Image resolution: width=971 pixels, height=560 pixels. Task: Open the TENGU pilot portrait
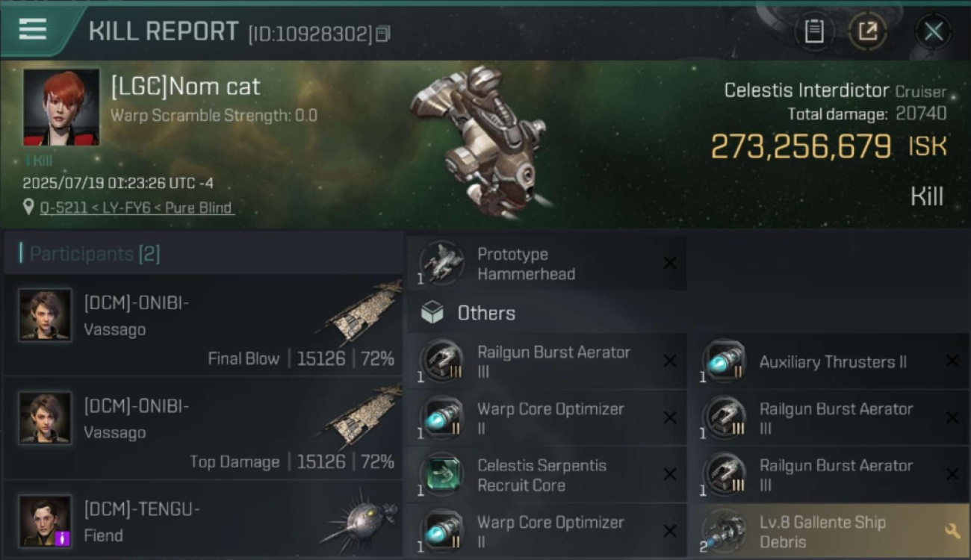(46, 520)
